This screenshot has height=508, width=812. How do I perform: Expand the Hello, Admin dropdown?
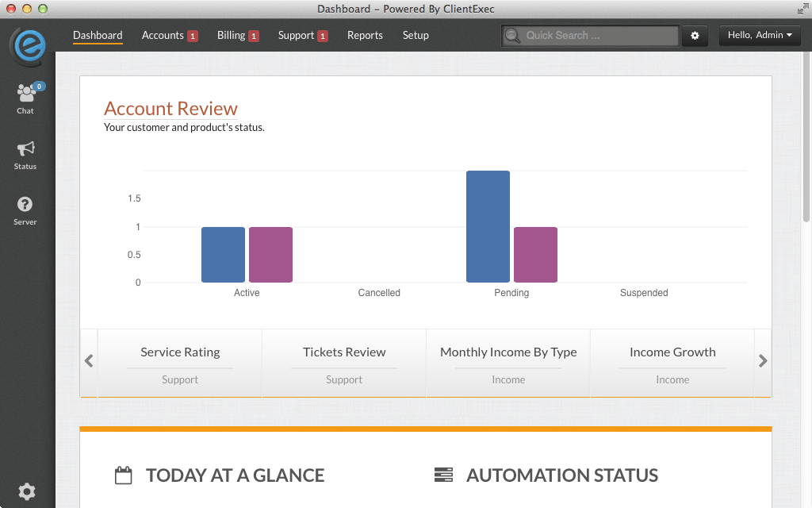[x=760, y=36]
